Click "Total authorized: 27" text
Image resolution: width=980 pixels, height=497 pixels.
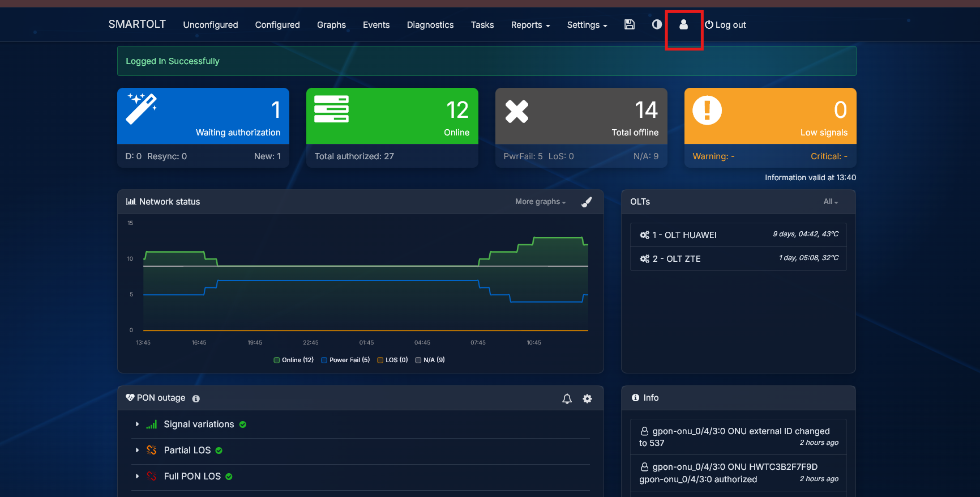point(354,156)
